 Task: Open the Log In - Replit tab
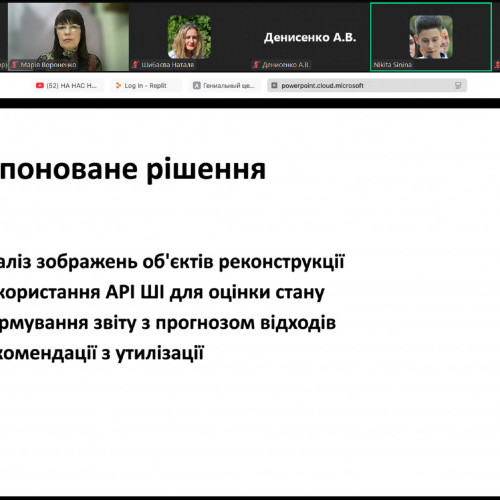(146, 86)
